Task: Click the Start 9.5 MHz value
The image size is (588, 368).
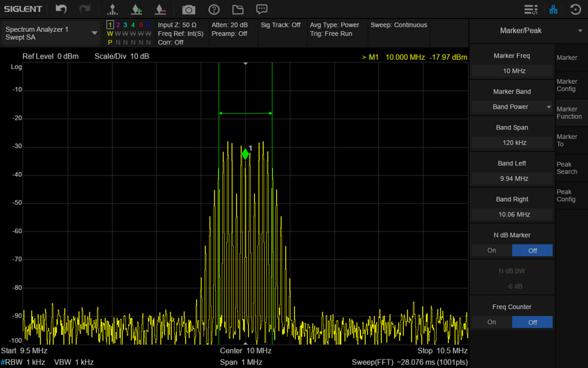Action: click(x=24, y=351)
